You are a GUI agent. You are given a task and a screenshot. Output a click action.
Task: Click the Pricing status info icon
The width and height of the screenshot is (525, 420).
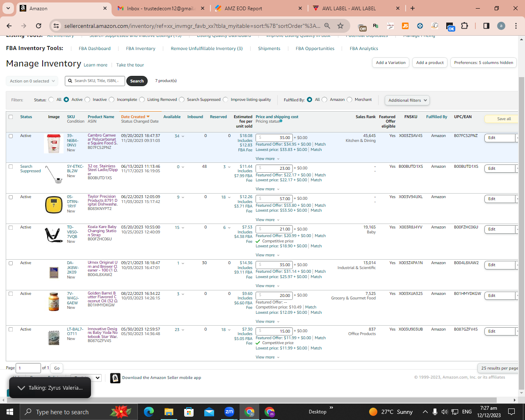pos(281,121)
